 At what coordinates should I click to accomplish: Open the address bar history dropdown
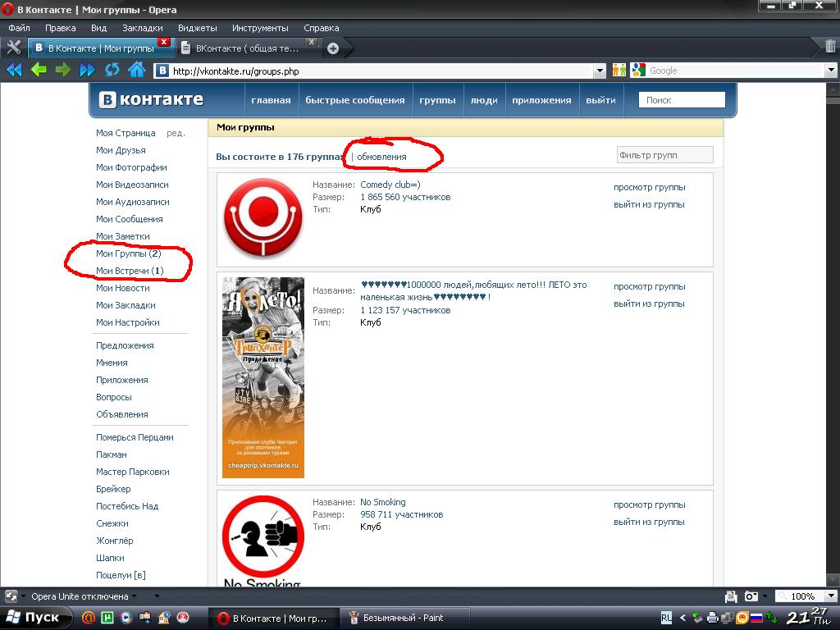click(x=600, y=71)
